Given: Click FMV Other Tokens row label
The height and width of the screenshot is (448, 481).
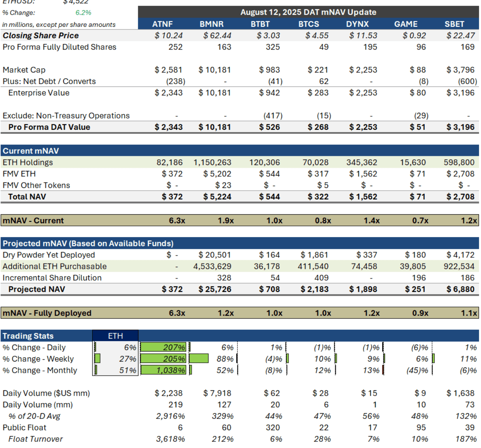Looking at the screenshot, I should (36, 185).
